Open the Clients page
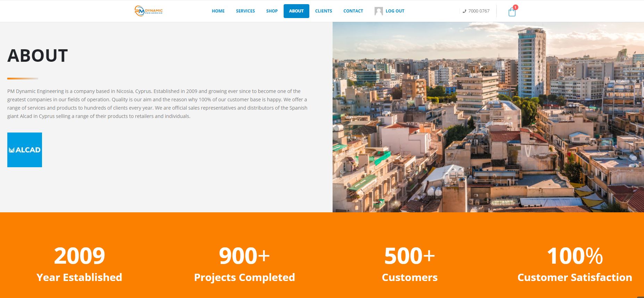Screen dimensions: 644x298 coord(324,11)
